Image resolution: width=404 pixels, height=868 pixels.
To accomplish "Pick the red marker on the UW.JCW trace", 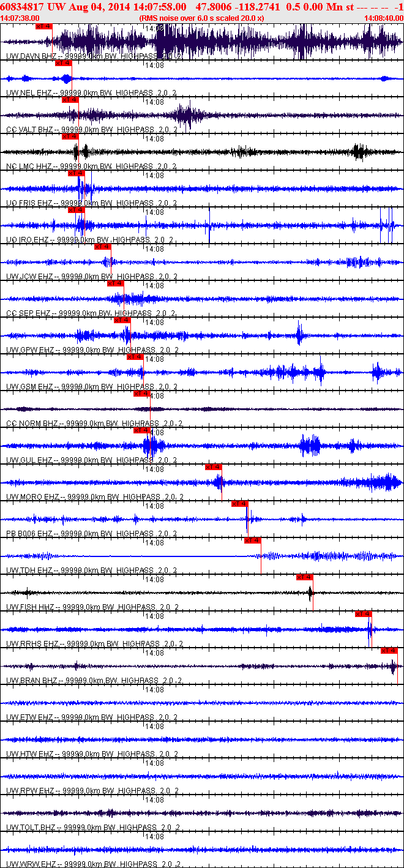I will (x=102, y=247).
